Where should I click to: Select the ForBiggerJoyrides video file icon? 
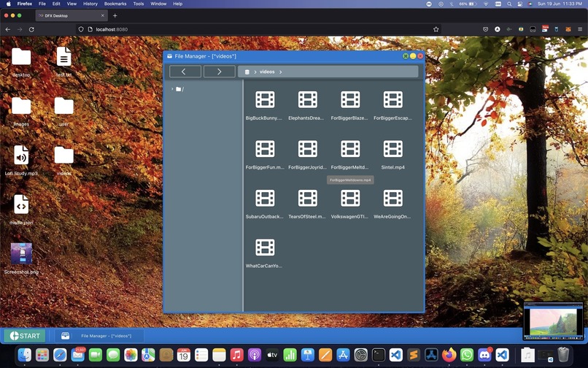click(x=308, y=149)
